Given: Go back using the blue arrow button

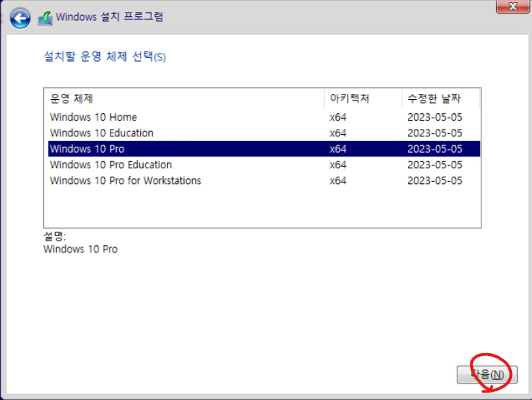Looking at the screenshot, I should click(20, 18).
